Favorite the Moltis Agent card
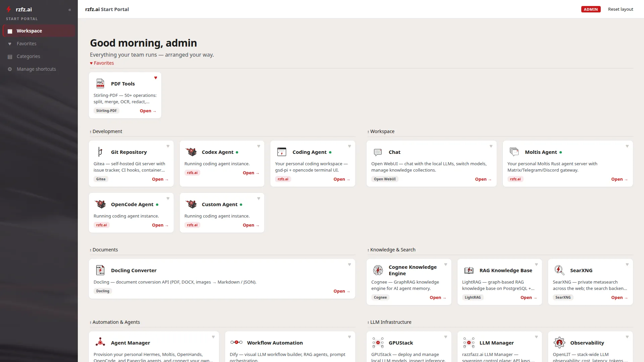This screenshot has width=644, height=362. coord(627,146)
